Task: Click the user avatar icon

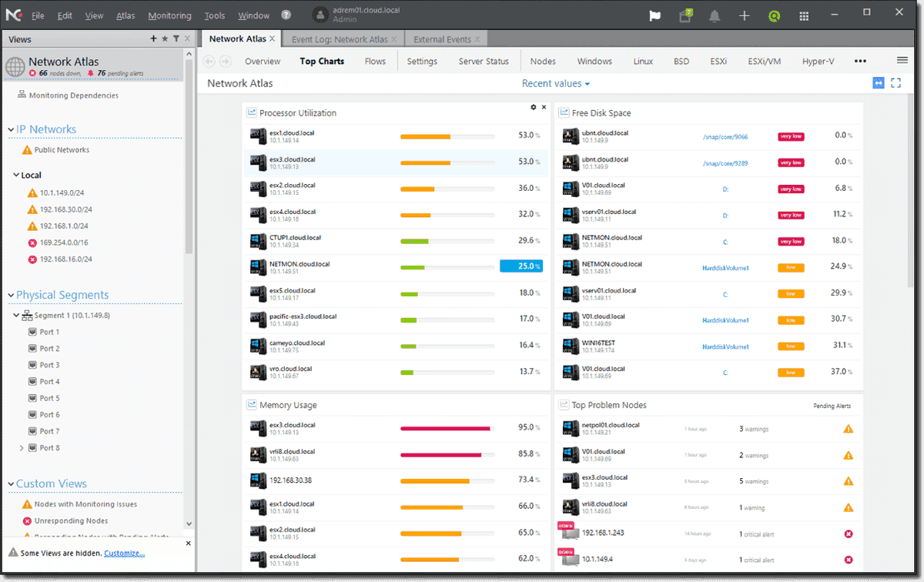Action: 320,15
